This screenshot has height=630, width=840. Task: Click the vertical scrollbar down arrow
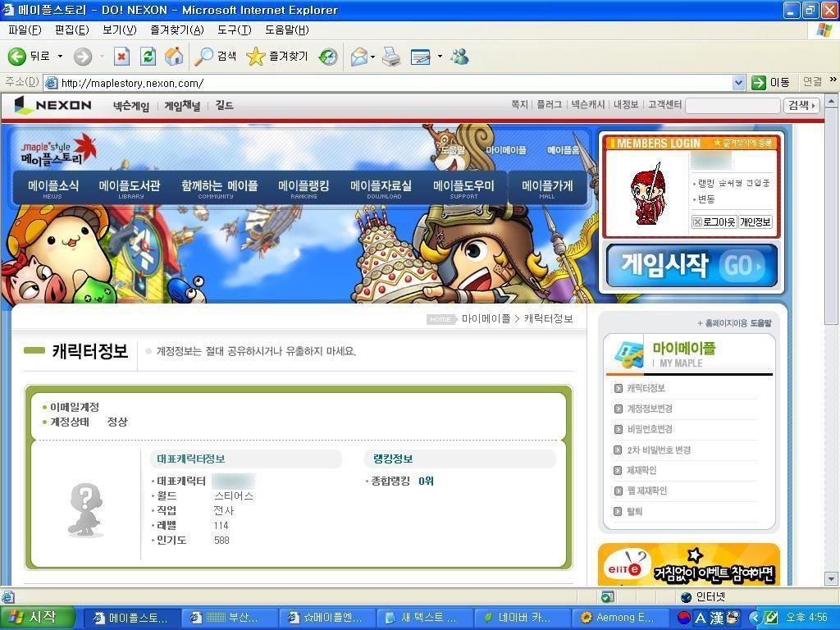pyautogui.click(x=831, y=578)
